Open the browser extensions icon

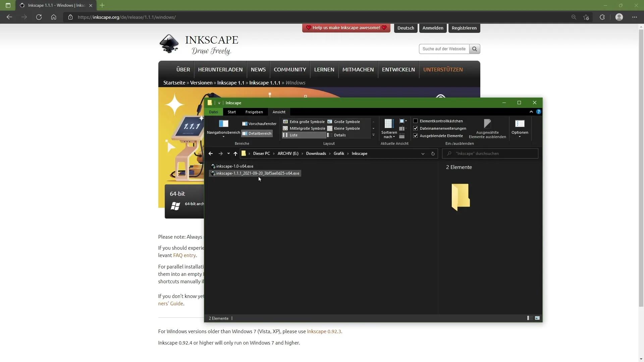[x=602, y=17]
